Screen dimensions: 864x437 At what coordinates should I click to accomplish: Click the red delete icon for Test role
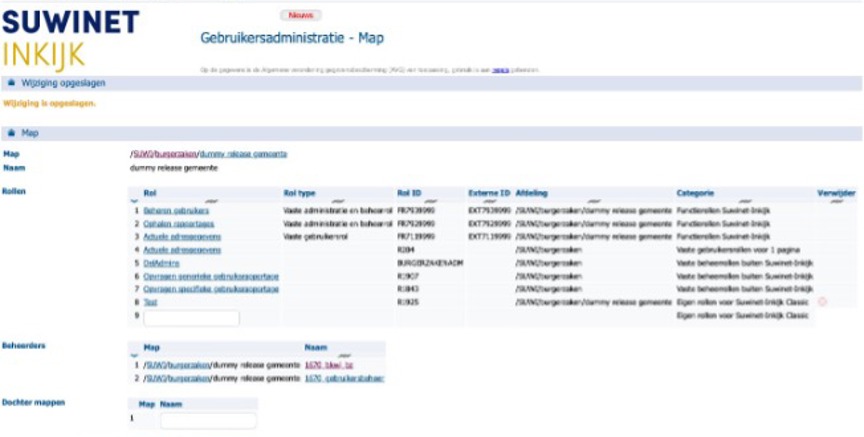822,301
